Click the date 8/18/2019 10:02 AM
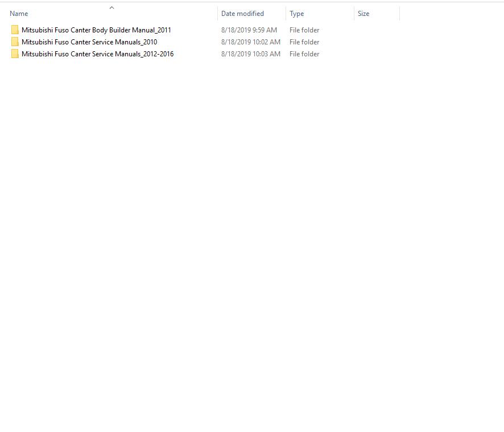The image size is (504, 432). 251,42
